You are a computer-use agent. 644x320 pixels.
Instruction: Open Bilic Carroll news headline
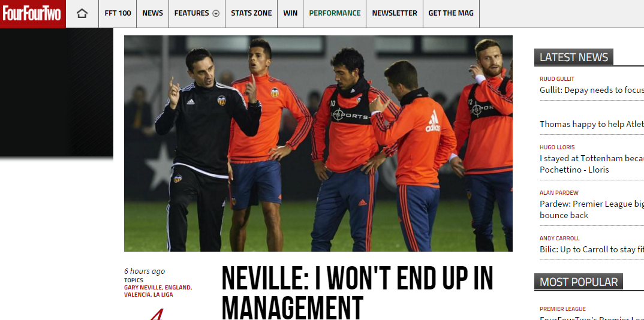(592, 249)
